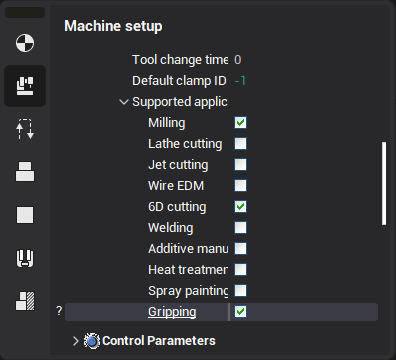The height and width of the screenshot is (360, 396).
Task: Tick the Spray painting checkbox
Action: [240, 291]
